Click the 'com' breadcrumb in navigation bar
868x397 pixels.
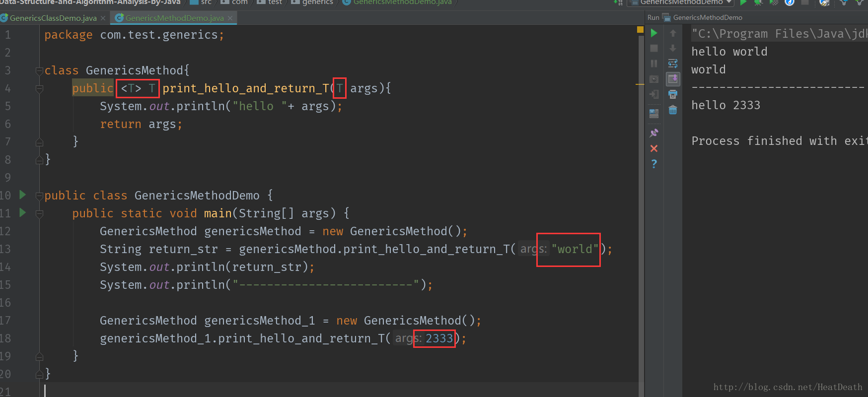239,2
